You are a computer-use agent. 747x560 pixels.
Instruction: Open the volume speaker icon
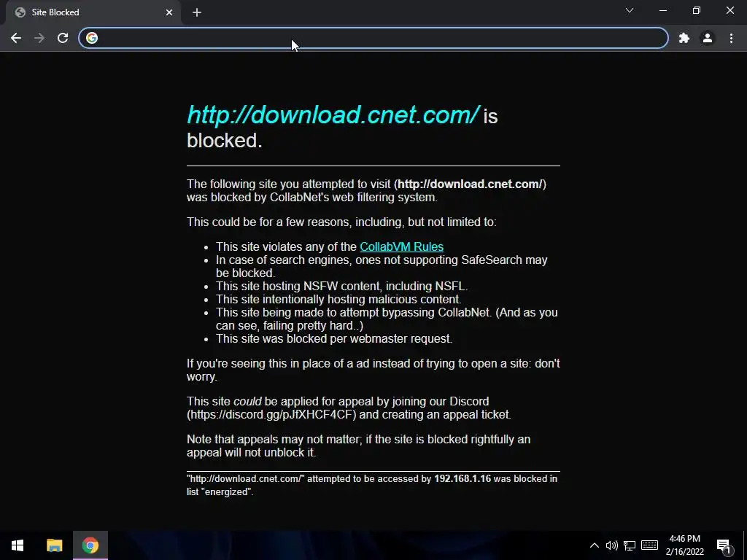tap(612, 545)
